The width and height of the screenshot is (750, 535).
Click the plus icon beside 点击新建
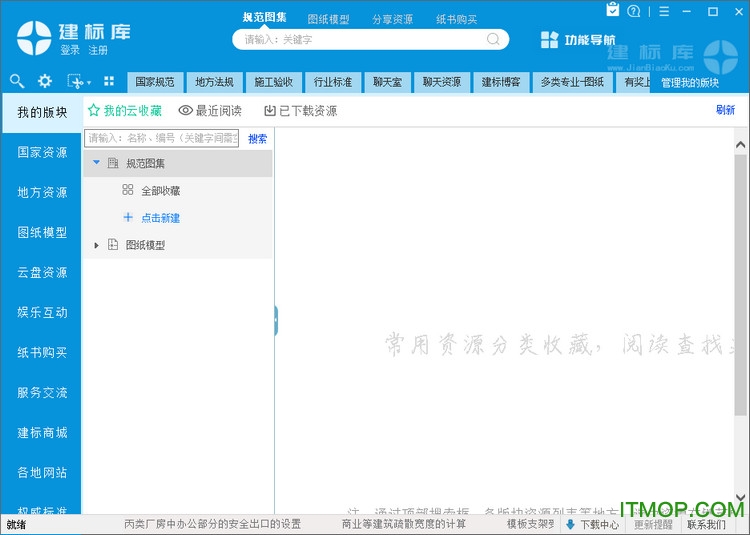[127, 217]
